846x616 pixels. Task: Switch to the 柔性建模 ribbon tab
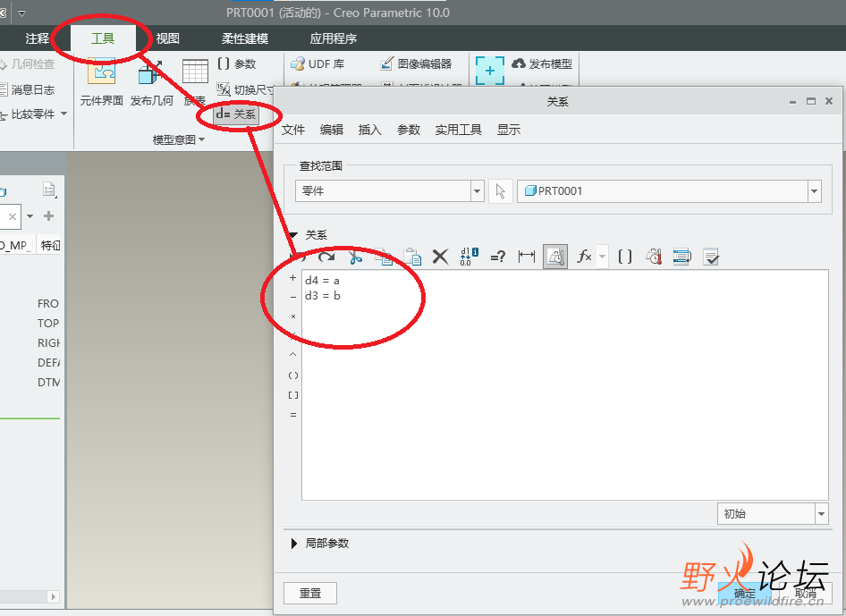[245, 38]
